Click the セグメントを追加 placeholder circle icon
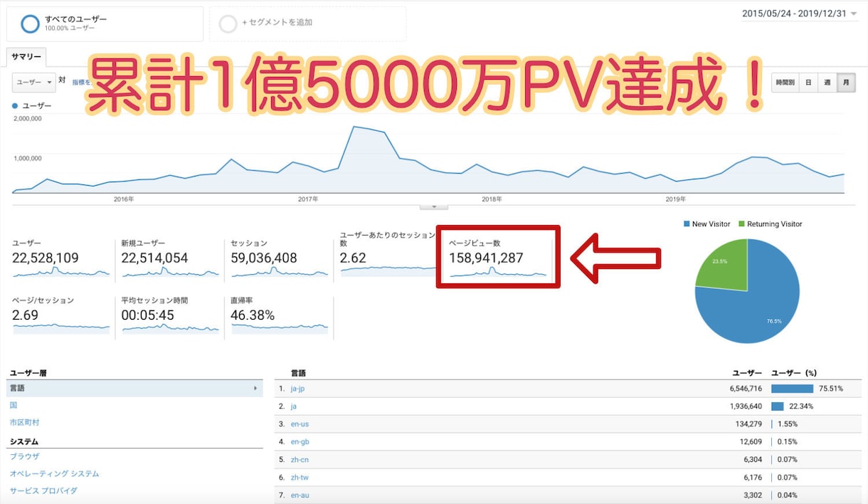The width and height of the screenshot is (868, 504). [x=228, y=23]
